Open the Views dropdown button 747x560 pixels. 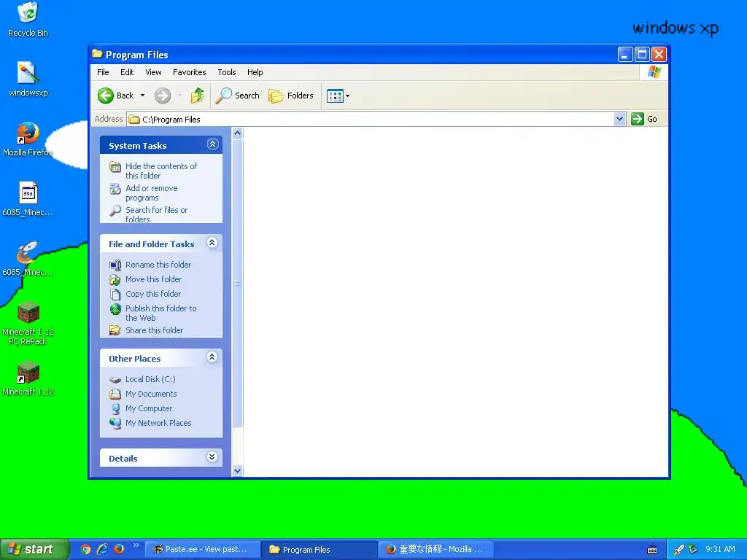(x=338, y=96)
